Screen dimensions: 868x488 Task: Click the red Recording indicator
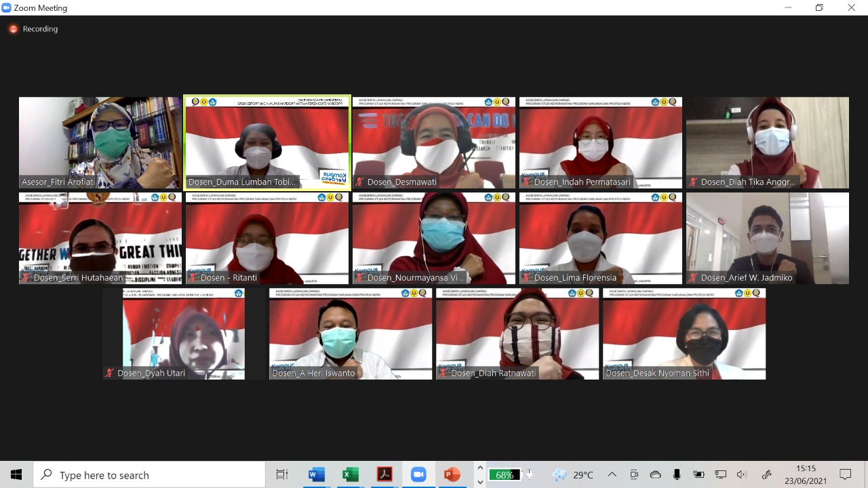(13, 29)
